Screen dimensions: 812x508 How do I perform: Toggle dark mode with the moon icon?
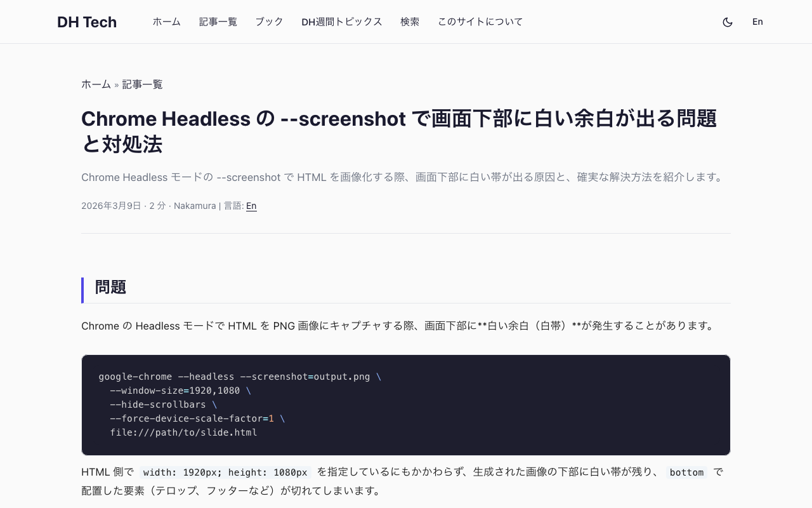[x=728, y=22]
